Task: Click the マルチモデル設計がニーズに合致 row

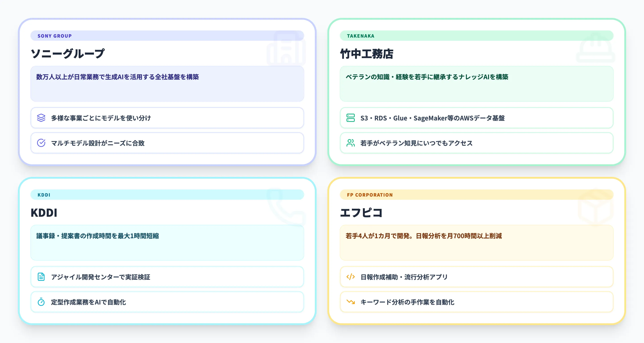Action: pyautogui.click(x=167, y=143)
